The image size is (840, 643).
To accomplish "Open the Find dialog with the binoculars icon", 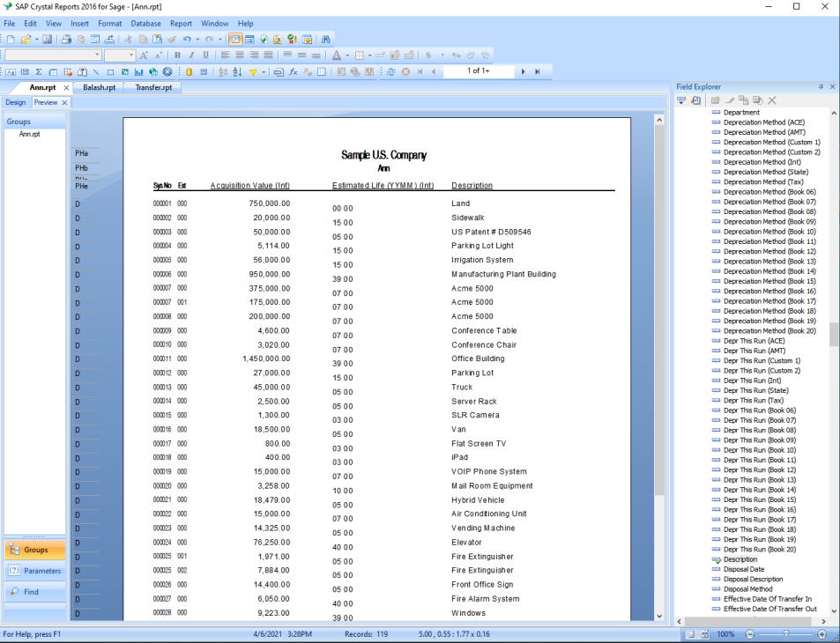I will pos(326,39).
